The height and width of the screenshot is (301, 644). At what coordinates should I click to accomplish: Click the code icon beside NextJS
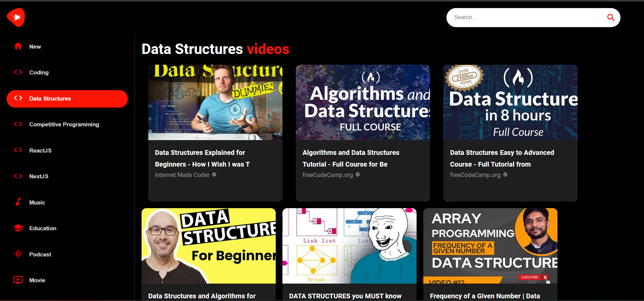pyautogui.click(x=18, y=176)
